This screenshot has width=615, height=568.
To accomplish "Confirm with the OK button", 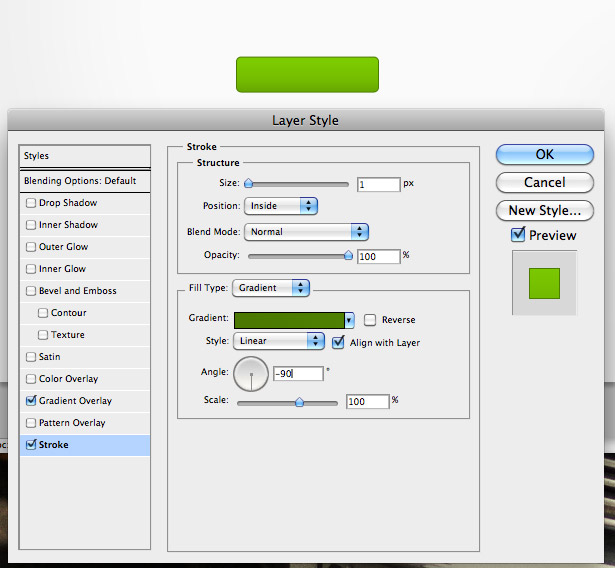I will [545, 155].
